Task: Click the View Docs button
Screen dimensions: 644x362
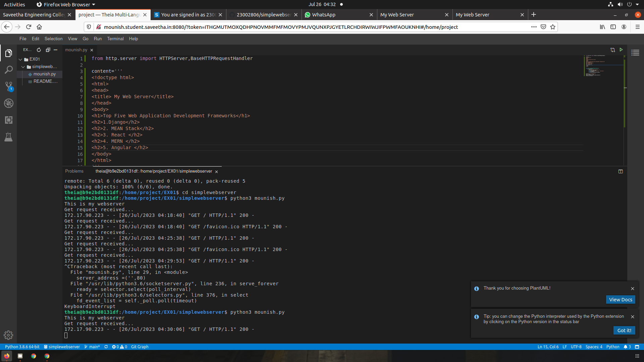Action: pyautogui.click(x=620, y=300)
